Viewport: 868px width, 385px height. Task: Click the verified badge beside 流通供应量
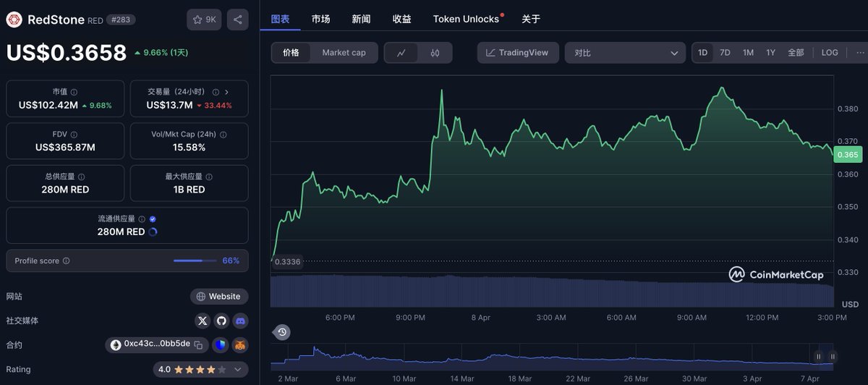coord(153,219)
